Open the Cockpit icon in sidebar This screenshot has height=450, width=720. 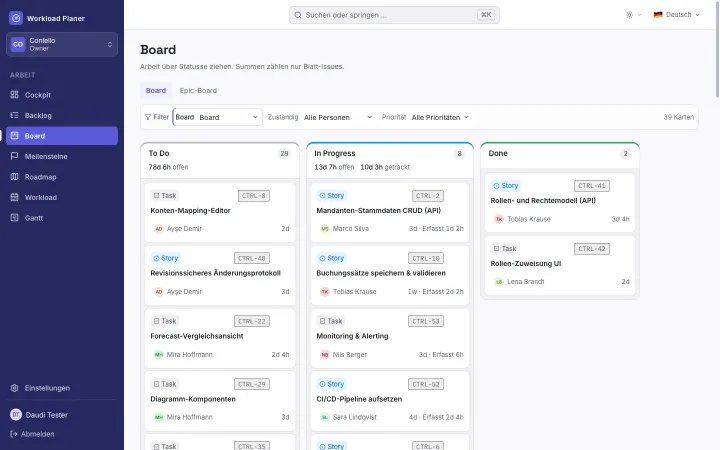(x=15, y=95)
